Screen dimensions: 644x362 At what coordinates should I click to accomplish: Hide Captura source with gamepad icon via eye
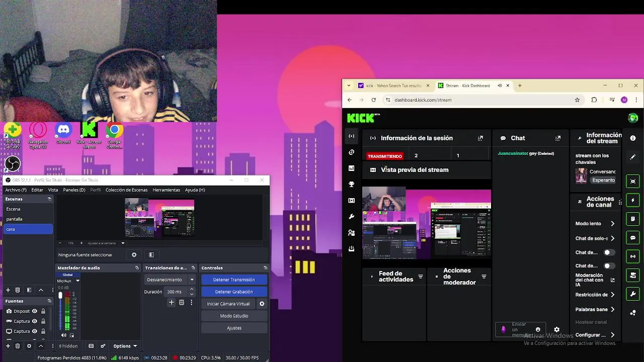[x=35, y=321]
